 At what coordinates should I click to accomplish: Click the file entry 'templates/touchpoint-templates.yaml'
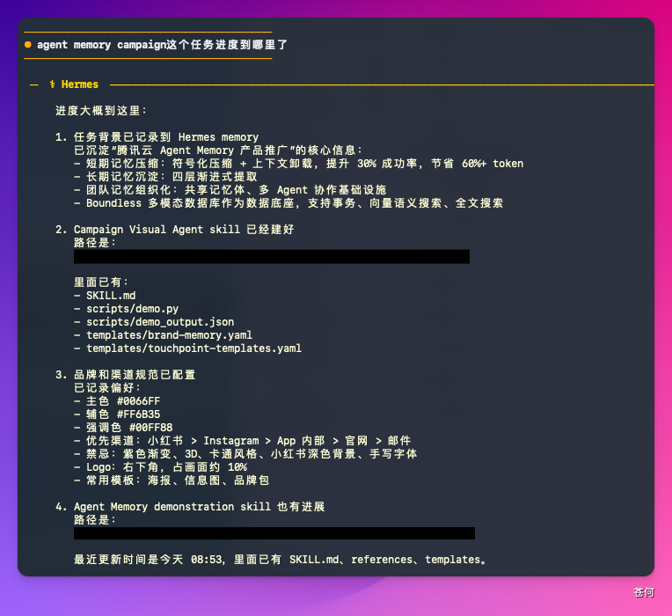click(194, 348)
